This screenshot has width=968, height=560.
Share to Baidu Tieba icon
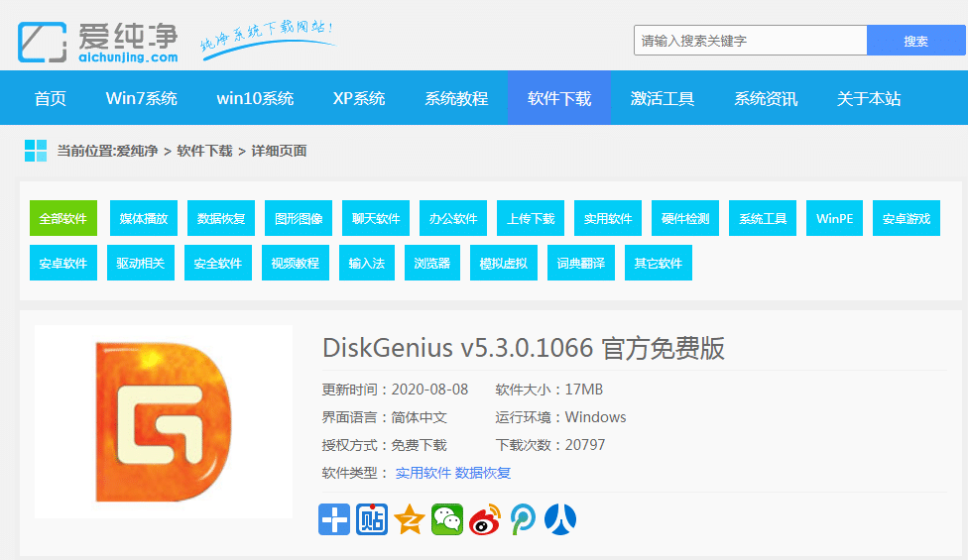pos(372,519)
